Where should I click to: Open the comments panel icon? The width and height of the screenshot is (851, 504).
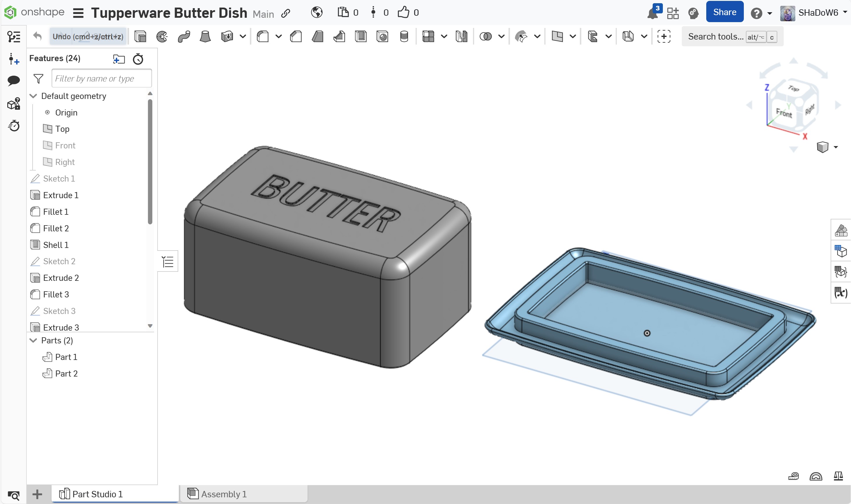[x=14, y=81]
